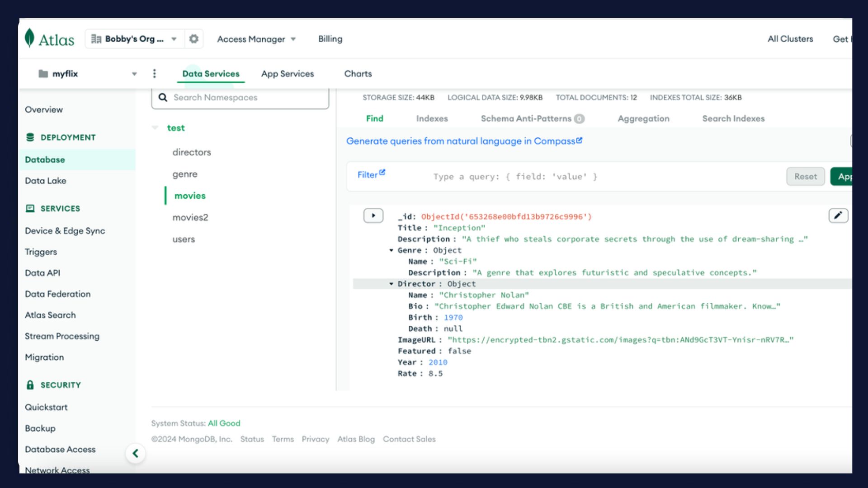Collapse the test database tree
The image size is (868, 488).
click(155, 128)
